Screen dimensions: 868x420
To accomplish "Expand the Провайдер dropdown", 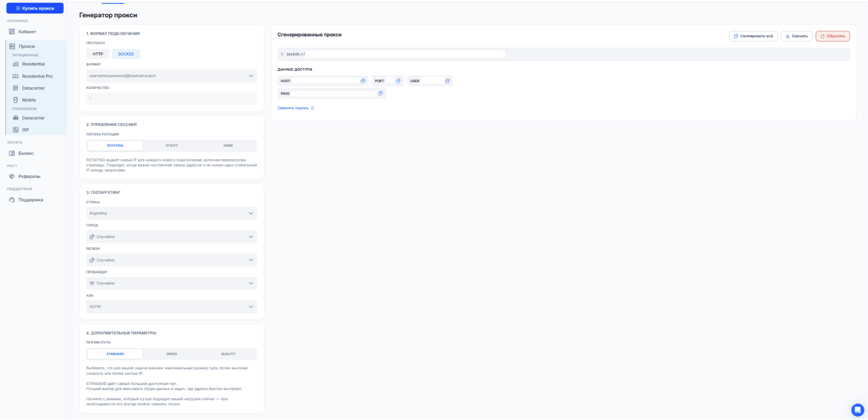I will tap(172, 283).
